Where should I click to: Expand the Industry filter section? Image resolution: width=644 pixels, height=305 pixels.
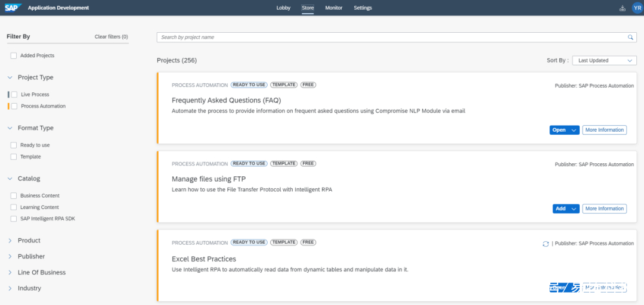click(10, 288)
